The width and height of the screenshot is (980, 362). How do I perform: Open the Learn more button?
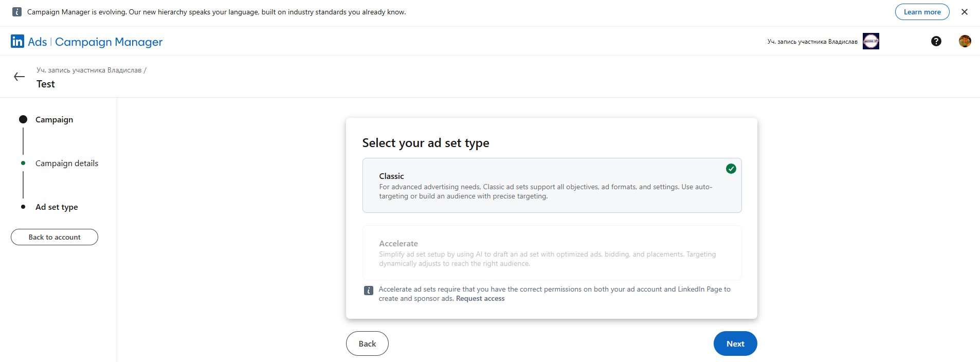[x=922, y=12]
